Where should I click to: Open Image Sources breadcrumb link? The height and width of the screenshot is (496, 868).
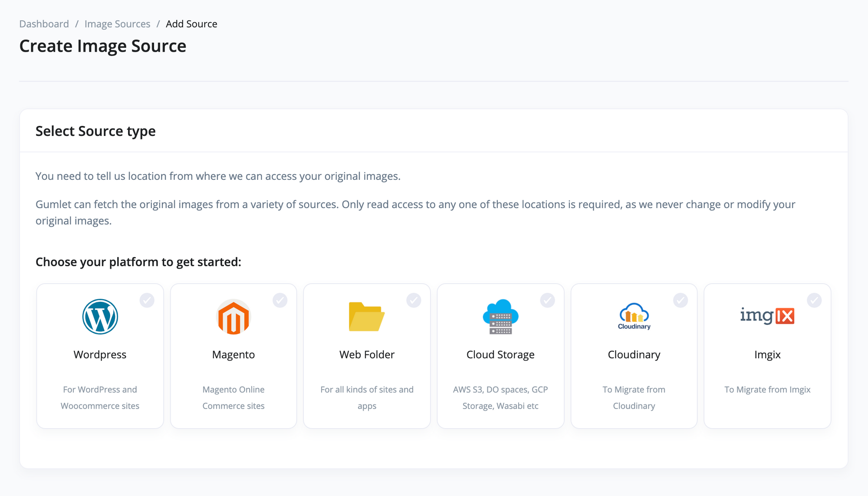click(117, 24)
